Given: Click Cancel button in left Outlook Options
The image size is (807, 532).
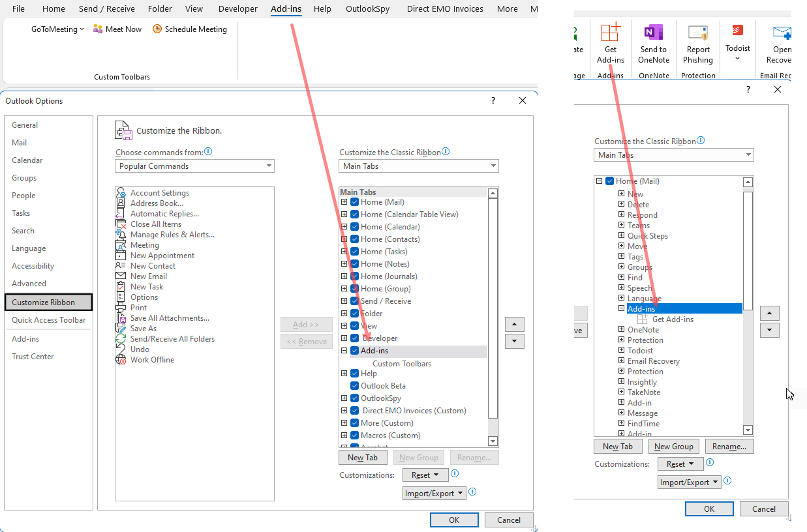Looking at the screenshot, I should [x=509, y=520].
